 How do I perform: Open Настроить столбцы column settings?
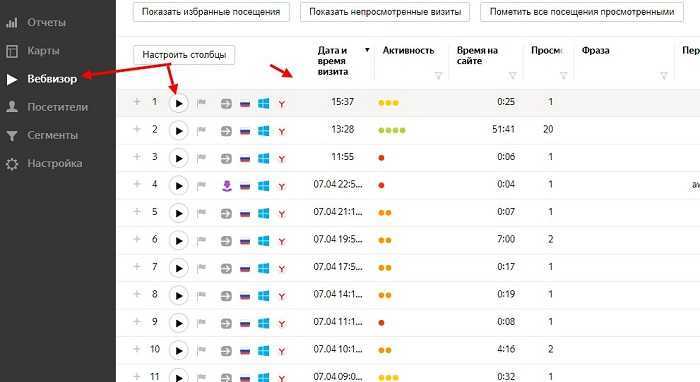click(184, 55)
